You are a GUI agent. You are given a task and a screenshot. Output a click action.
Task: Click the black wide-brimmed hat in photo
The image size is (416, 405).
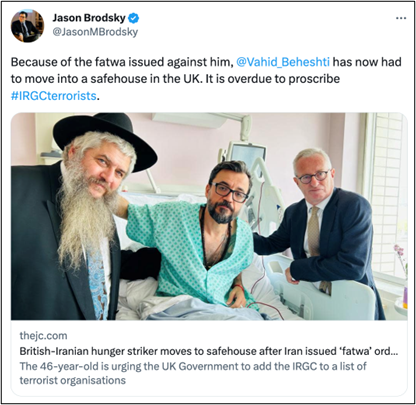coord(105,138)
